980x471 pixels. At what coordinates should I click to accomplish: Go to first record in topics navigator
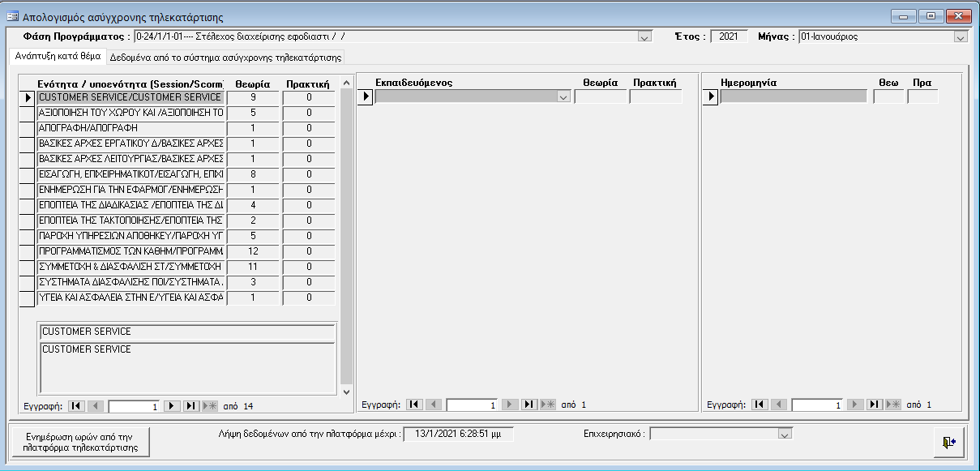pyautogui.click(x=76, y=405)
